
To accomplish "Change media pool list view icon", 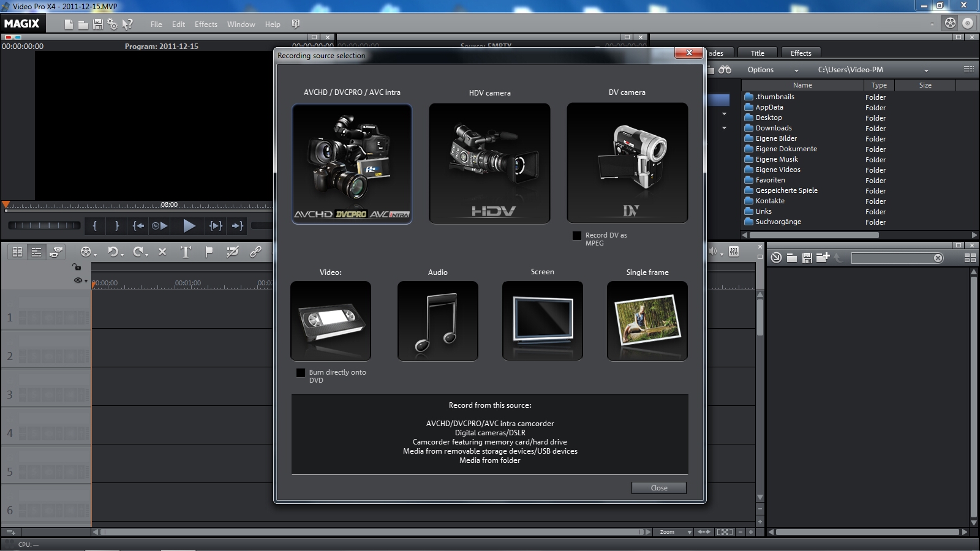I will (968, 70).
